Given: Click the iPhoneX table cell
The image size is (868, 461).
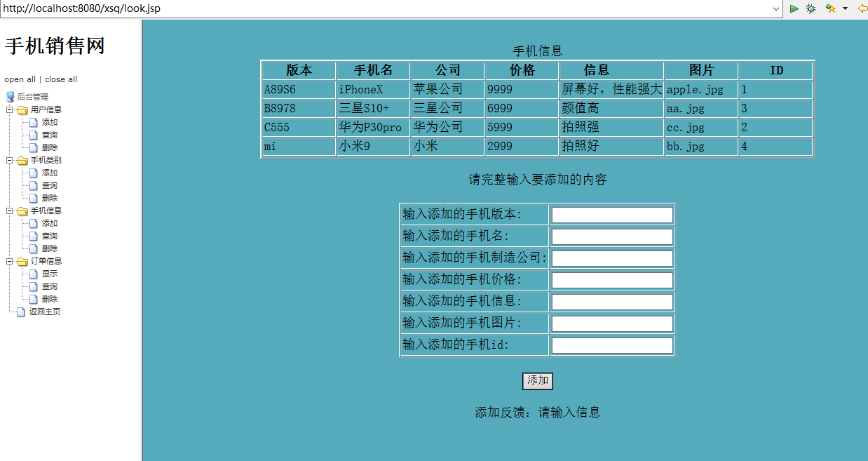Looking at the screenshot, I should [x=373, y=90].
